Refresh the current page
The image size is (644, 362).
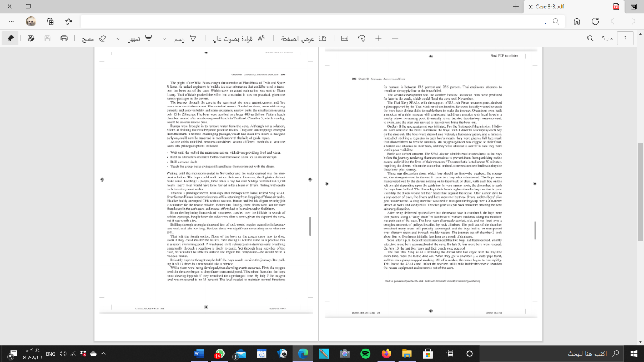pyautogui.click(x=595, y=21)
